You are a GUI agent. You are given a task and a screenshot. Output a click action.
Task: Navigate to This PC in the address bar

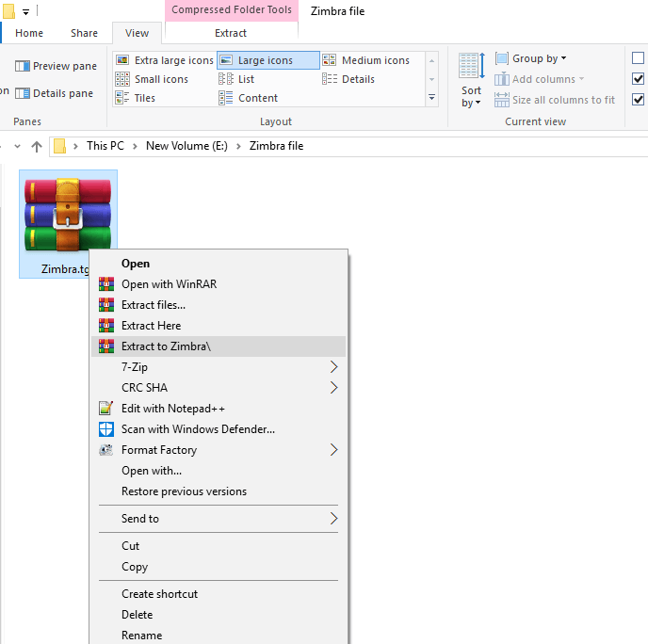click(105, 146)
